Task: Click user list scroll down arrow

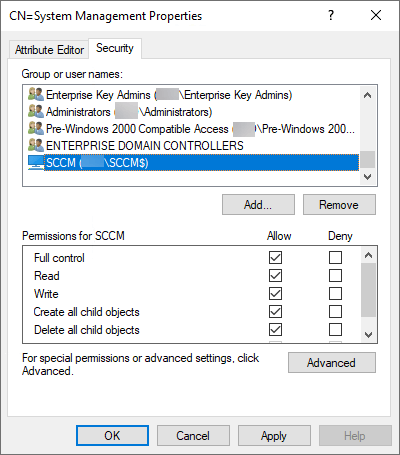Action: tap(368, 177)
